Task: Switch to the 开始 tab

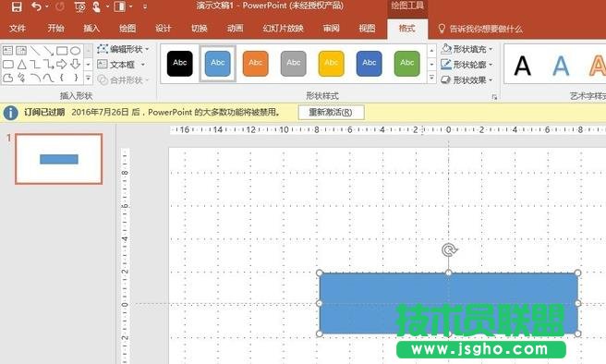Action: pos(55,29)
